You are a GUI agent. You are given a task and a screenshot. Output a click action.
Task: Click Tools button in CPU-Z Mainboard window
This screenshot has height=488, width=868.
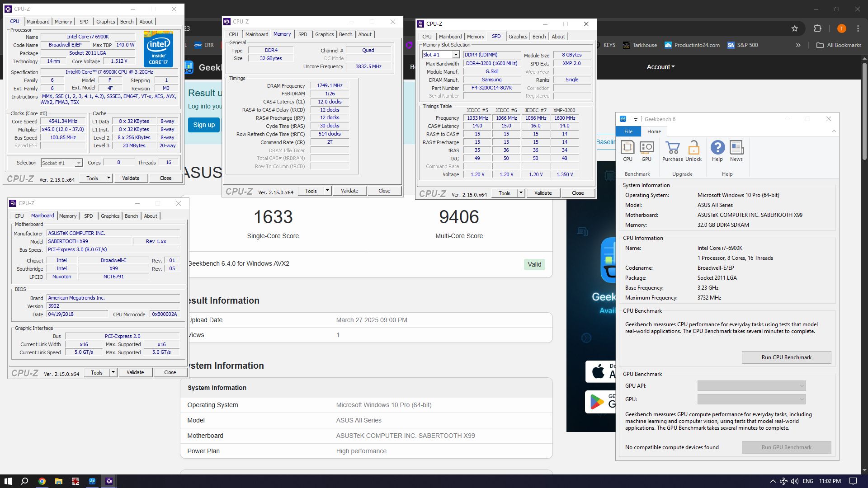pos(97,372)
